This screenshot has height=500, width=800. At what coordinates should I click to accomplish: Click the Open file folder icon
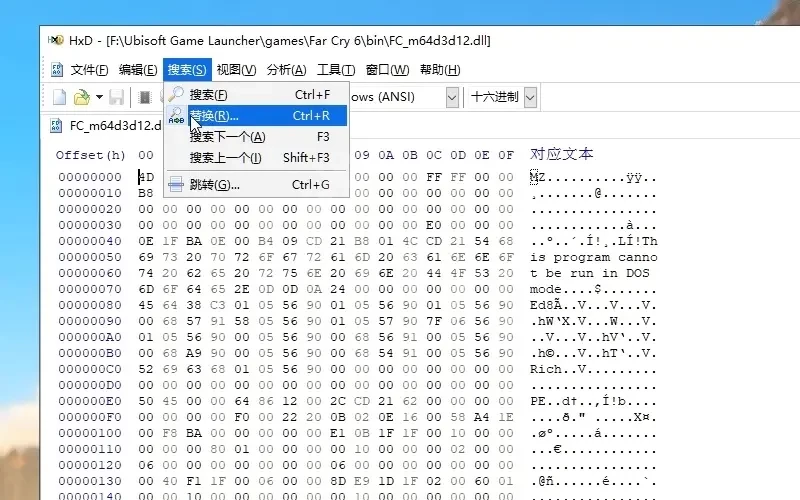[82, 97]
